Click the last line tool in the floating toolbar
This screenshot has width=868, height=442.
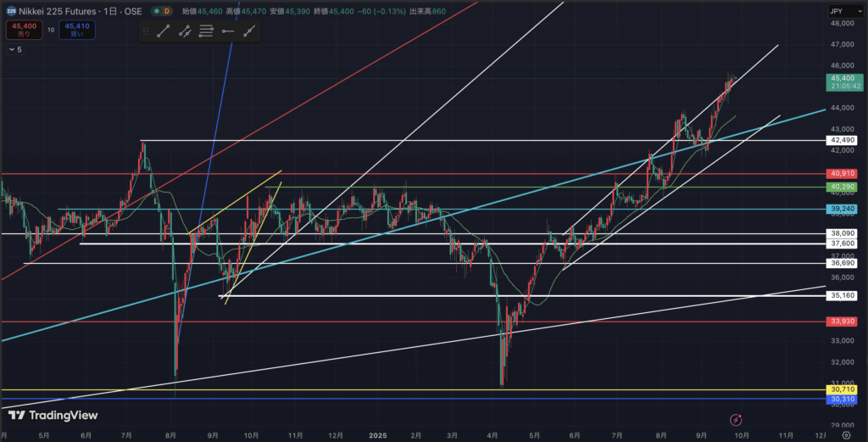click(x=249, y=32)
